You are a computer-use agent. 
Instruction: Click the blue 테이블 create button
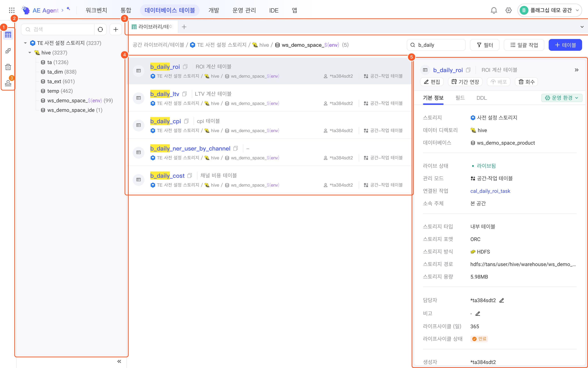click(x=565, y=45)
